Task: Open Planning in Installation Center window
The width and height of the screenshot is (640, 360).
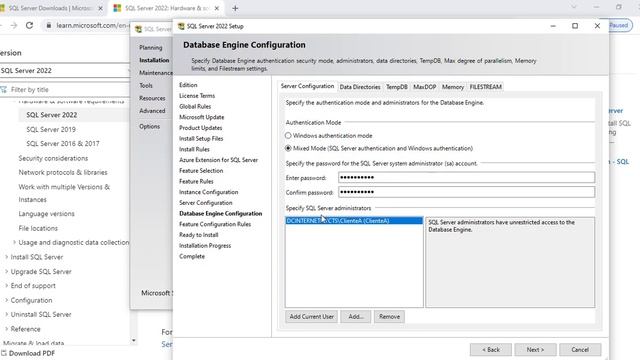Action: (151, 47)
